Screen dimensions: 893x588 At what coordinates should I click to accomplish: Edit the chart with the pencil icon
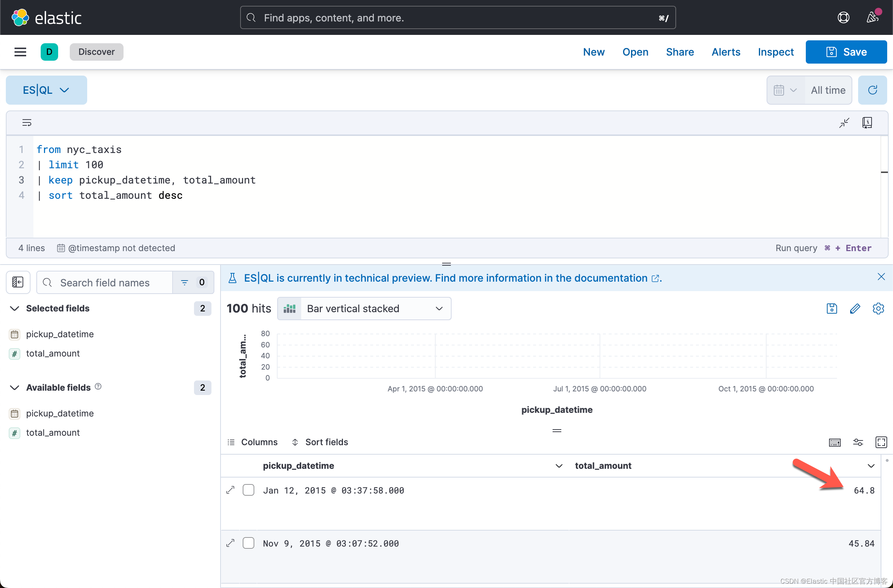click(x=856, y=309)
